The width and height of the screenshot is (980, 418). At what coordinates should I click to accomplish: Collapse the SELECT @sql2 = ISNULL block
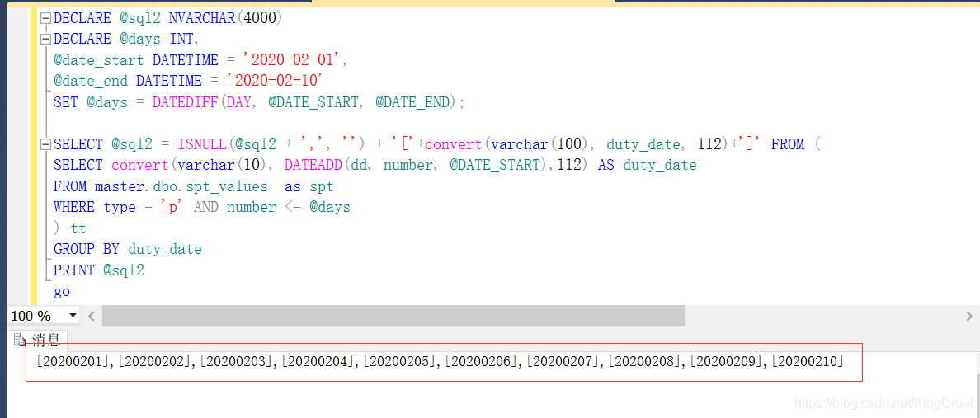tap(45, 145)
